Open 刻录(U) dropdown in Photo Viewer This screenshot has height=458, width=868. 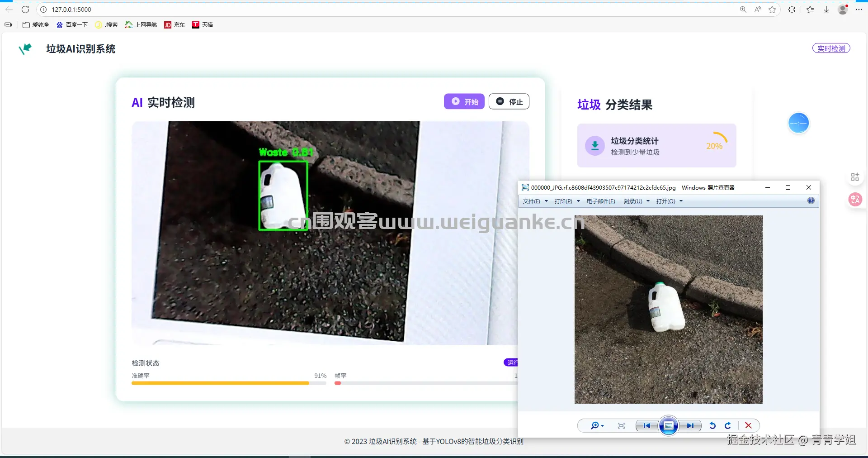637,201
